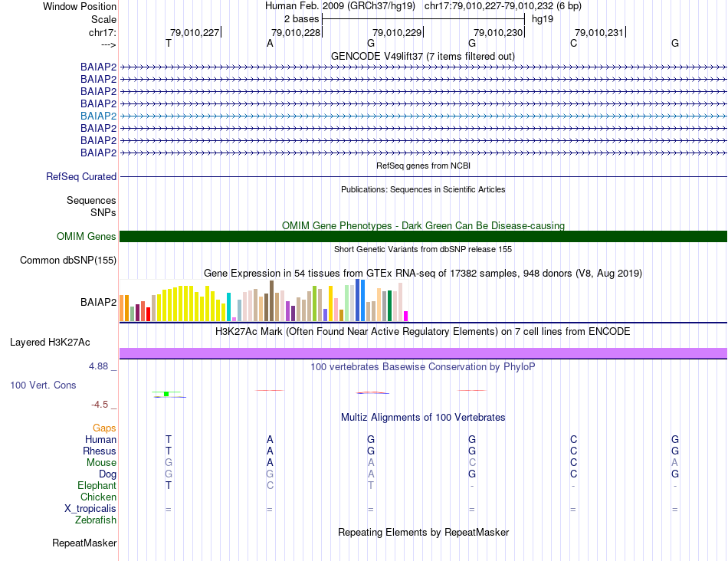Click position marker 79,010,230
Image resolution: width=728 pixels, height=561 pixels.
click(498, 32)
